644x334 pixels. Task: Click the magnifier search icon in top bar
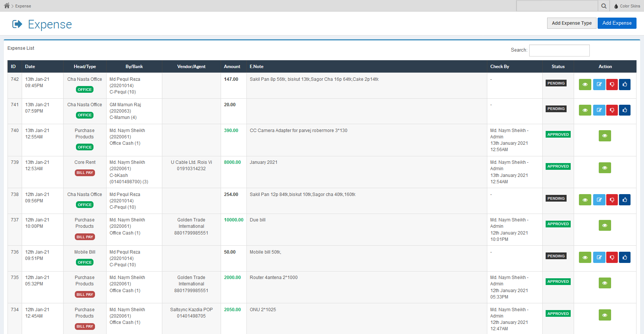604,6
